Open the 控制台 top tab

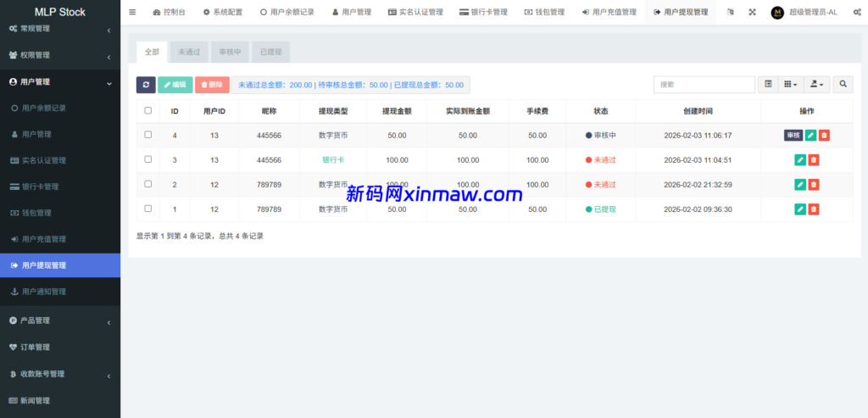[170, 12]
